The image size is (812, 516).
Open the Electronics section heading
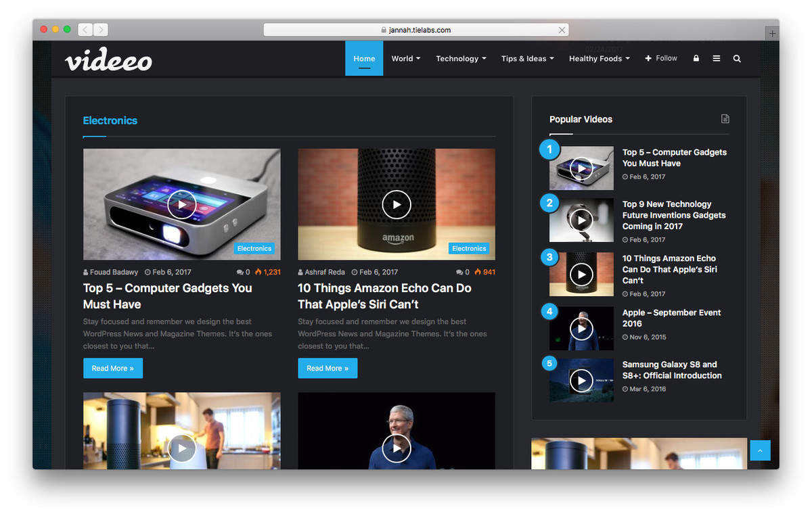(x=110, y=120)
